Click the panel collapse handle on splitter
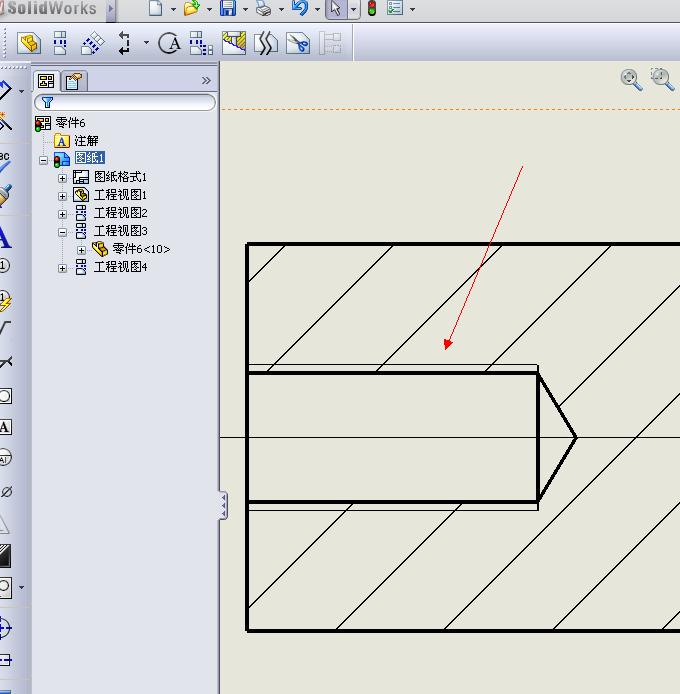Image resolution: width=680 pixels, height=694 pixels. (x=224, y=505)
